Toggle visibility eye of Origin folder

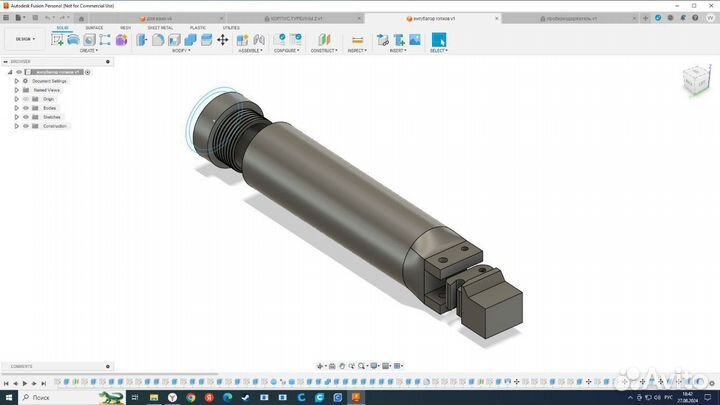coord(25,99)
